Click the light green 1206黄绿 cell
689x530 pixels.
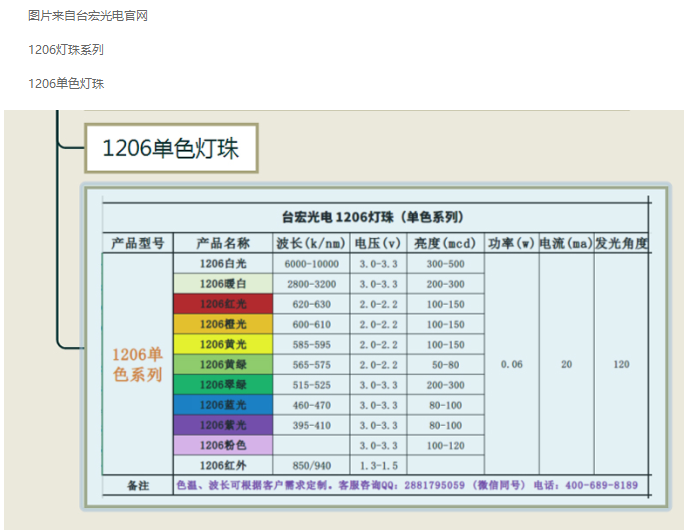[x=223, y=365]
